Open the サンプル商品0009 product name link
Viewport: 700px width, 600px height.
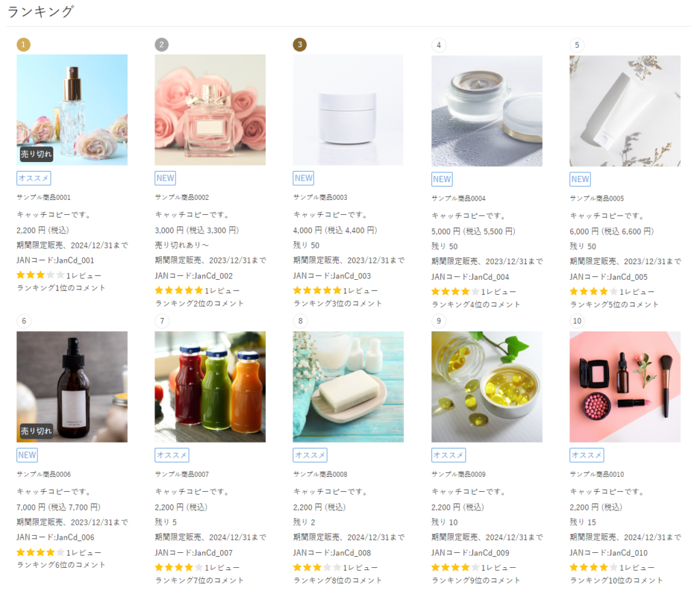(x=459, y=474)
